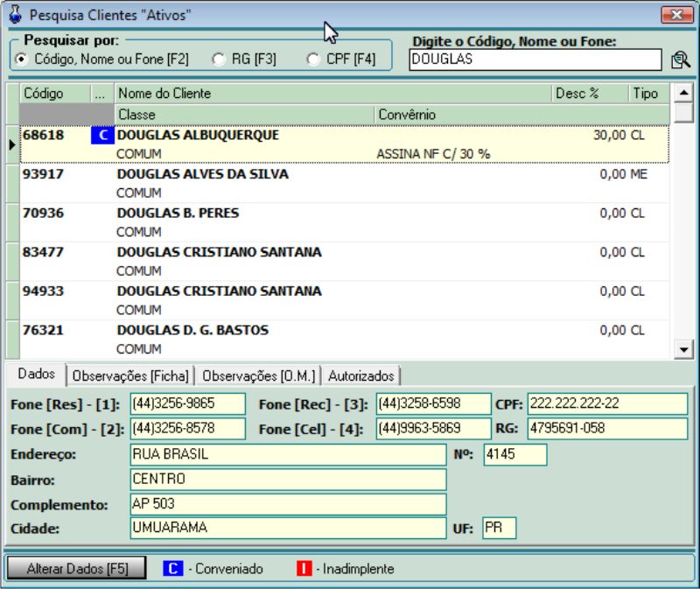Switch to the Observações [O.M.] tab
This screenshot has width=700, height=589.
pos(258,375)
